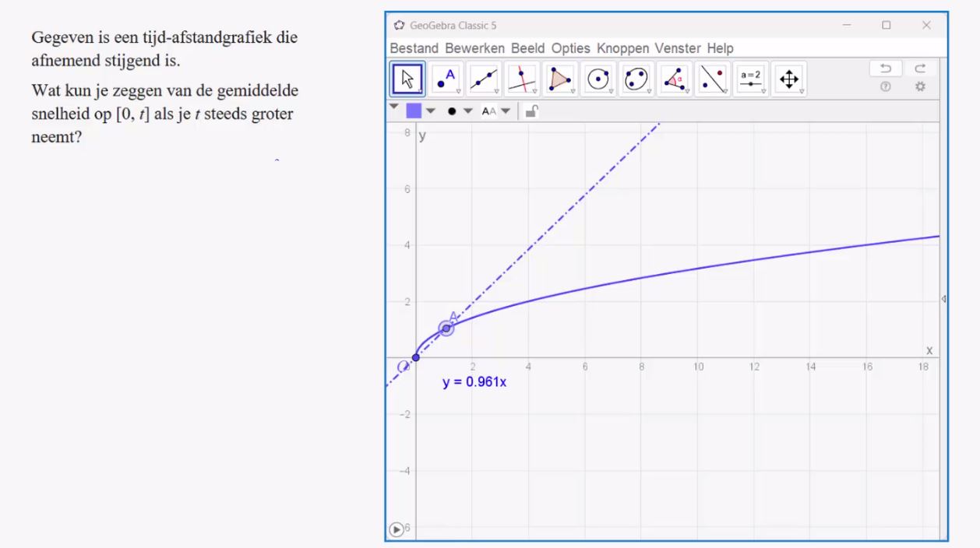
Task: Pick the Polygon tool
Action: point(561,79)
